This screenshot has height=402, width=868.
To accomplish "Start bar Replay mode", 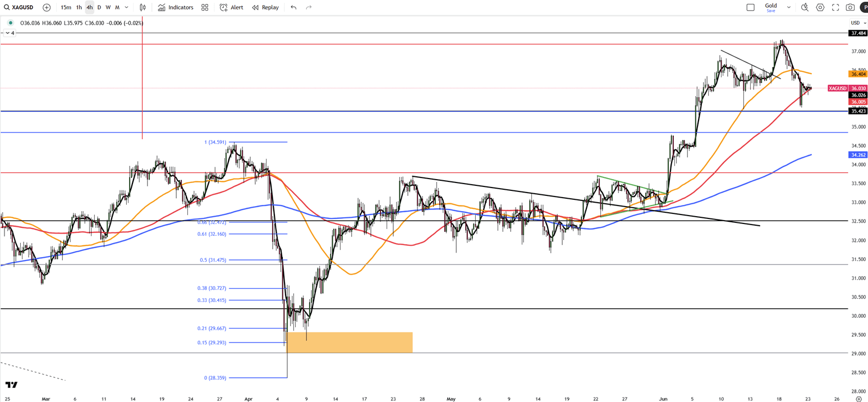I will pyautogui.click(x=265, y=7).
